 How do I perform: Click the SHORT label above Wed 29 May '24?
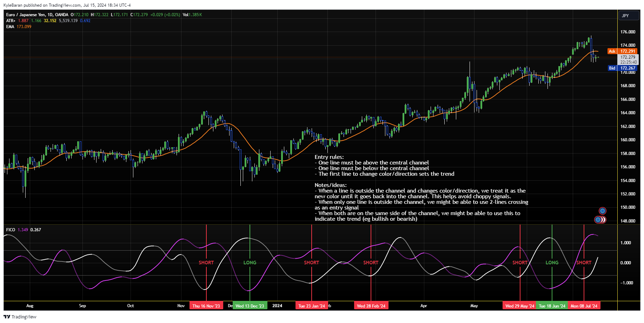(520, 263)
